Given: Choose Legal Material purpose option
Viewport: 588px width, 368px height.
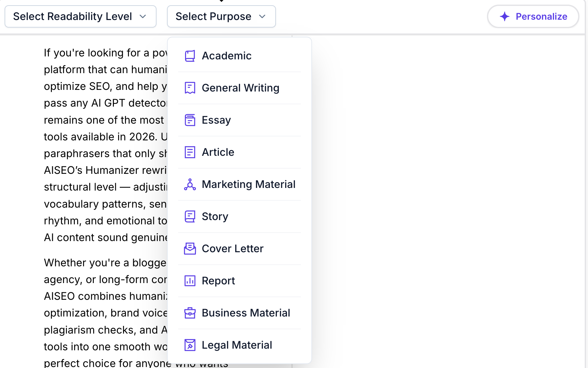Looking at the screenshot, I should coord(240,345).
